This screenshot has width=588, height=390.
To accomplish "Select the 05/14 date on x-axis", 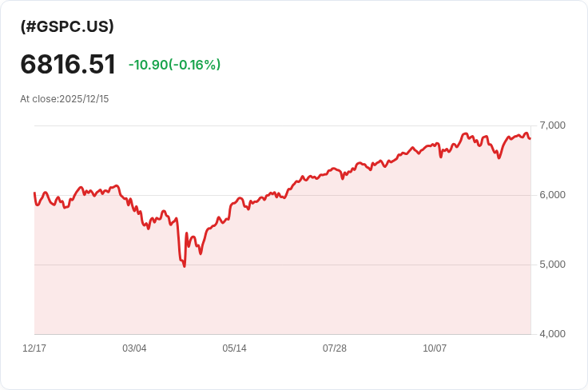I will tap(234, 348).
